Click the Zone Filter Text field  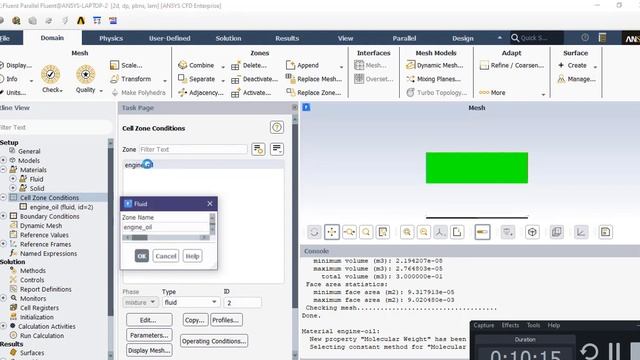193,149
